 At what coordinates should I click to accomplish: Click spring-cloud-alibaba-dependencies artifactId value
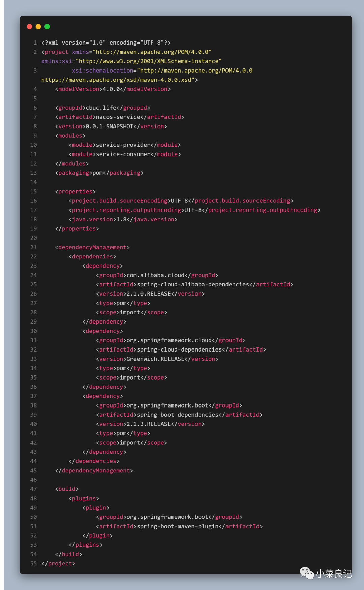point(193,284)
